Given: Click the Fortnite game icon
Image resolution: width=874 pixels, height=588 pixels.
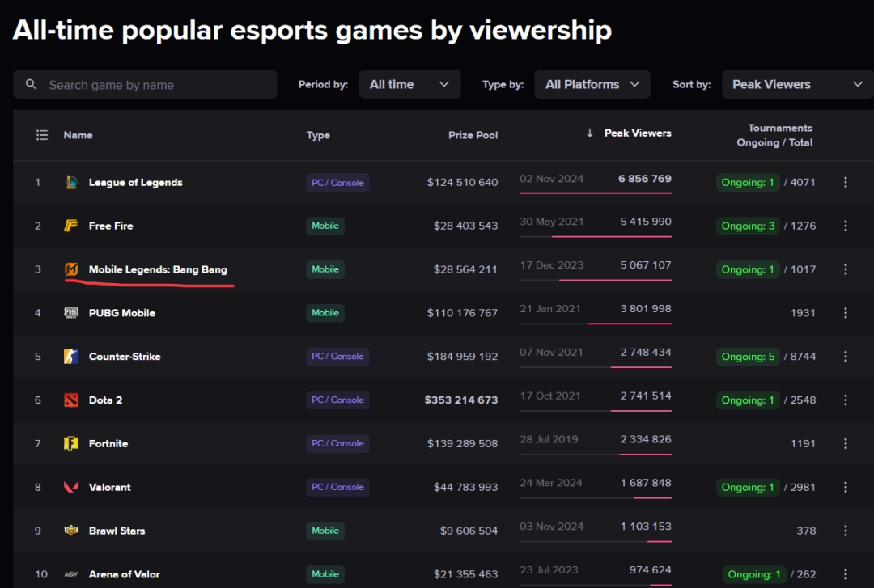Looking at the screenshot, I should click(71, 444).
